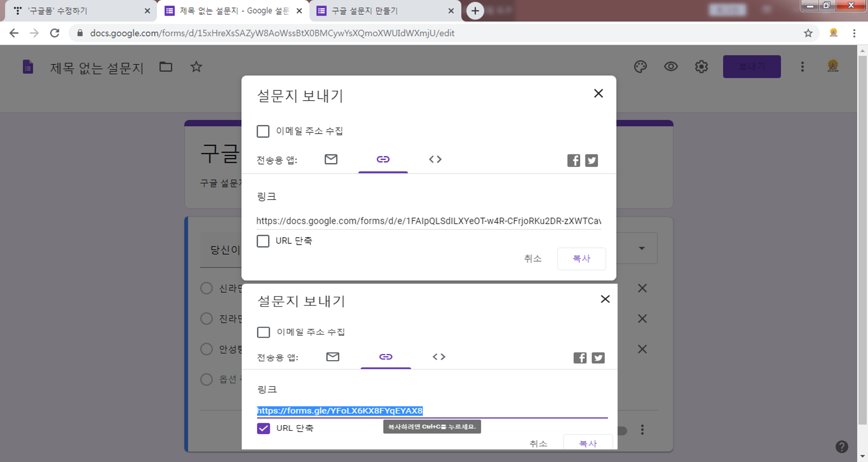Screen dimensions: 868x462
Task: Select the 안성탕면 radio option
Action: 207,349
